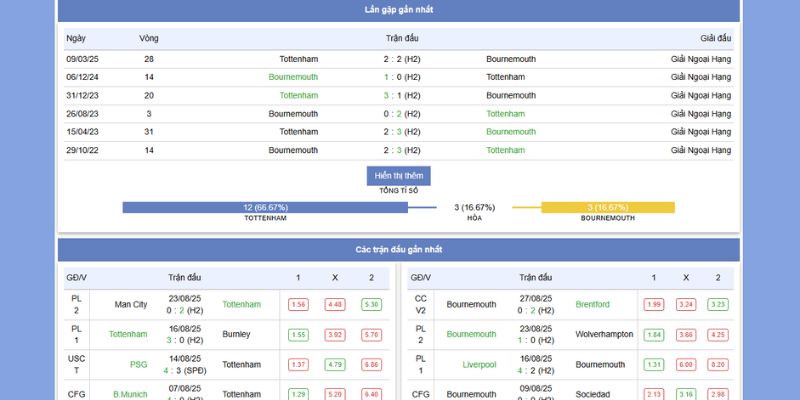Select the 1.37 odds box for PSG
This screenshot has height=400, width=800.
pyautogui.click(x=298, y=365)
